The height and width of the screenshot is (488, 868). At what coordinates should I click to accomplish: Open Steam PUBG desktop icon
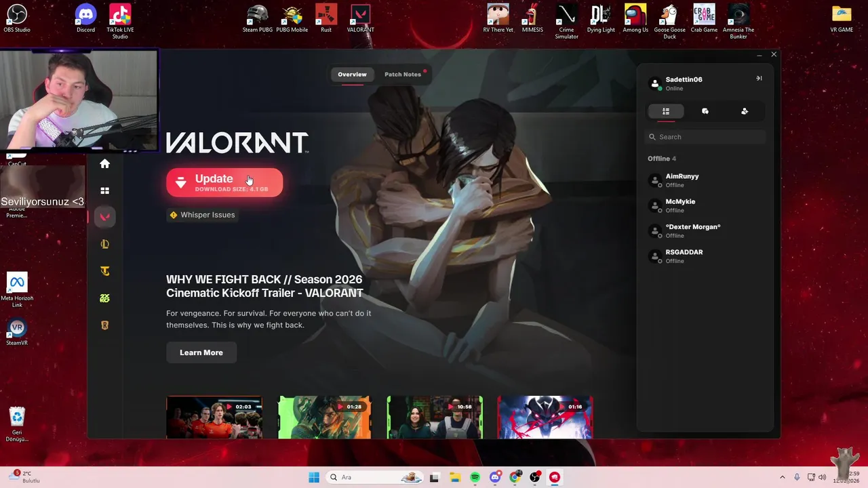point(258,18)
